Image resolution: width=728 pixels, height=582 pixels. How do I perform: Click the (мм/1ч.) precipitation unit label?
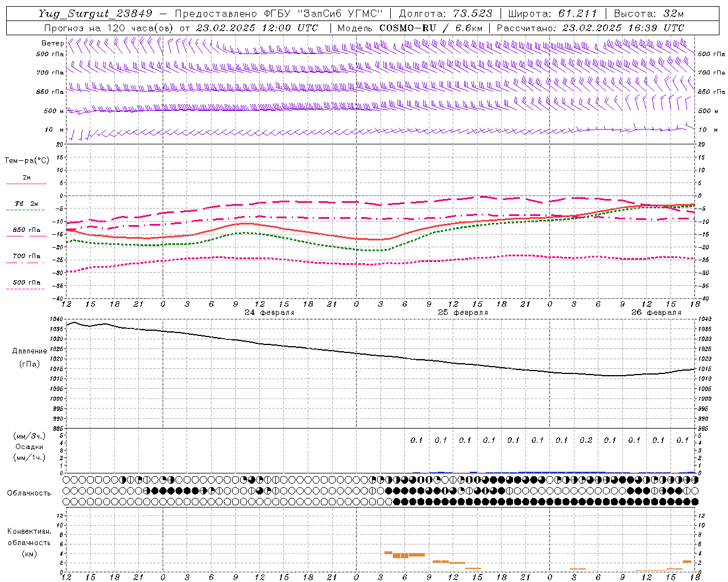[x=30, y=458]
